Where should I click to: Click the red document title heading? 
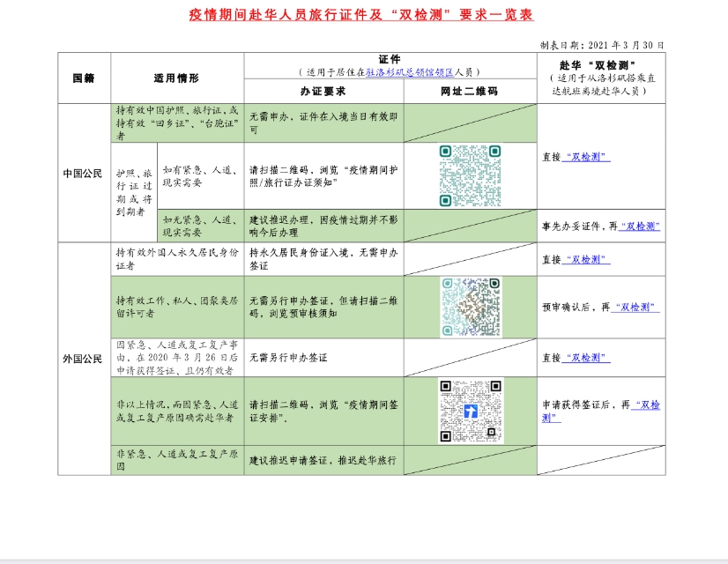click(361, 15)
